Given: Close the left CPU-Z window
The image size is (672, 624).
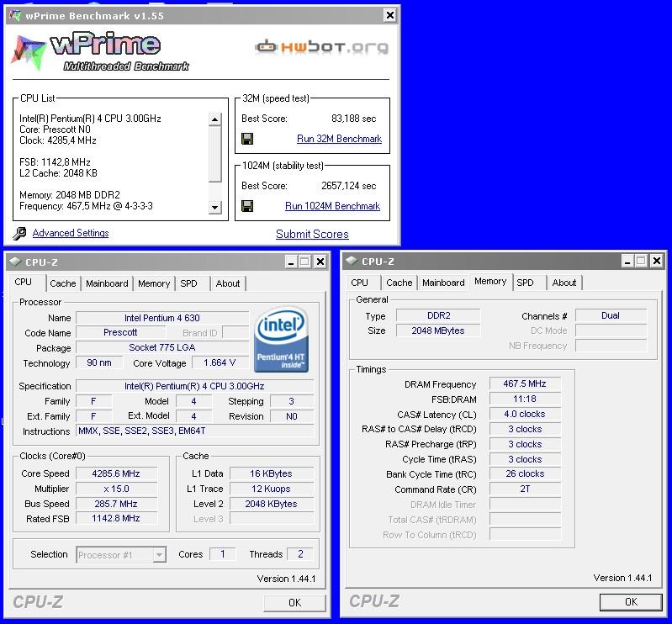Looking at the screenshot, I should (320, 262).
